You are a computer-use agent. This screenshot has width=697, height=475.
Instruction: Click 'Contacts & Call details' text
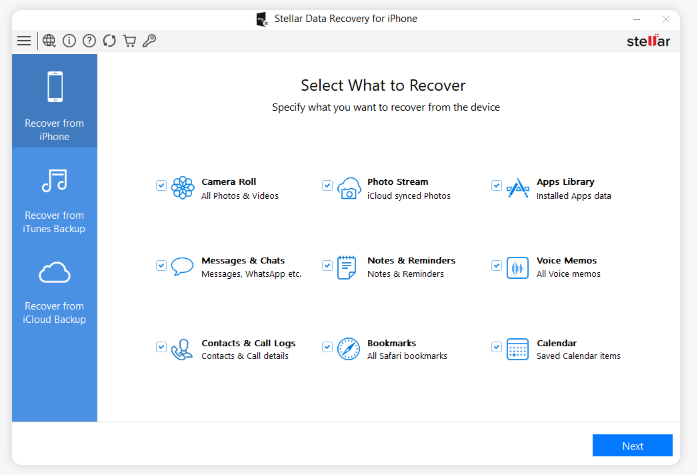tap(245, 356)
